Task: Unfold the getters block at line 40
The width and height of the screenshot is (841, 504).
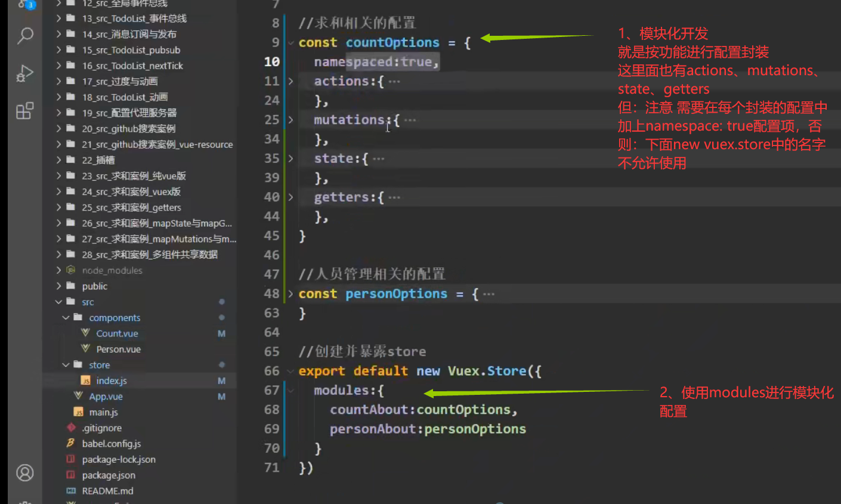Action: [291, 197]
